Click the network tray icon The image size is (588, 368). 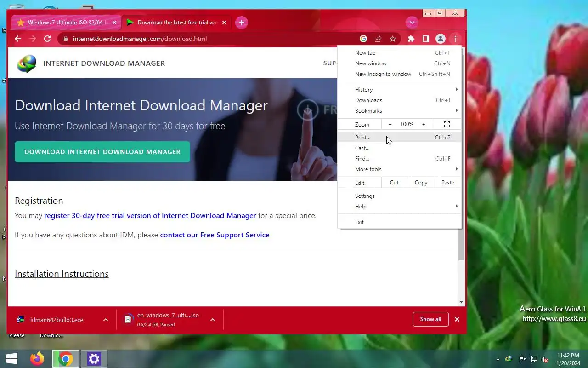pos(534,359)
